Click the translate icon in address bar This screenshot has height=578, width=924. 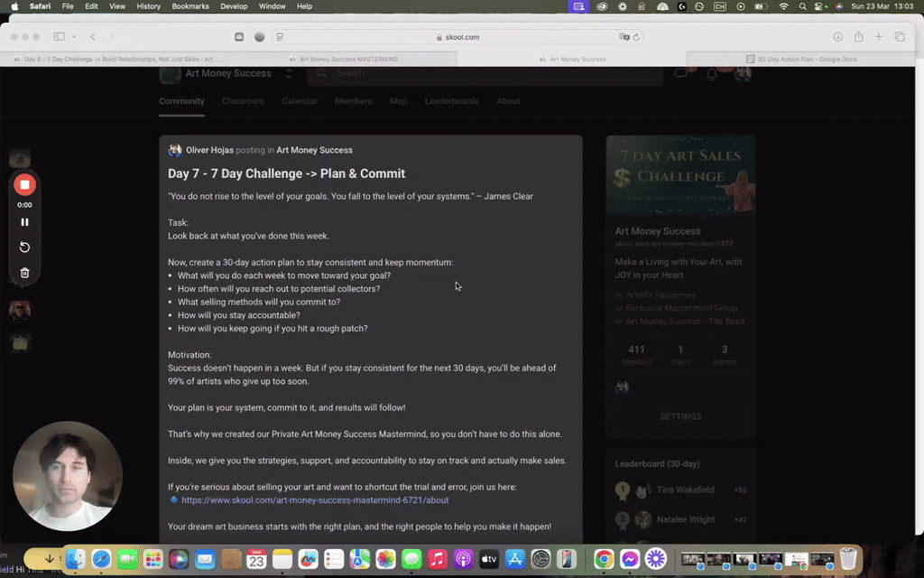pos(624,36)
